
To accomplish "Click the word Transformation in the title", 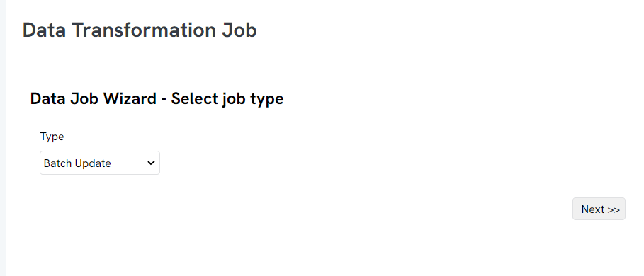I will point(142,30).
